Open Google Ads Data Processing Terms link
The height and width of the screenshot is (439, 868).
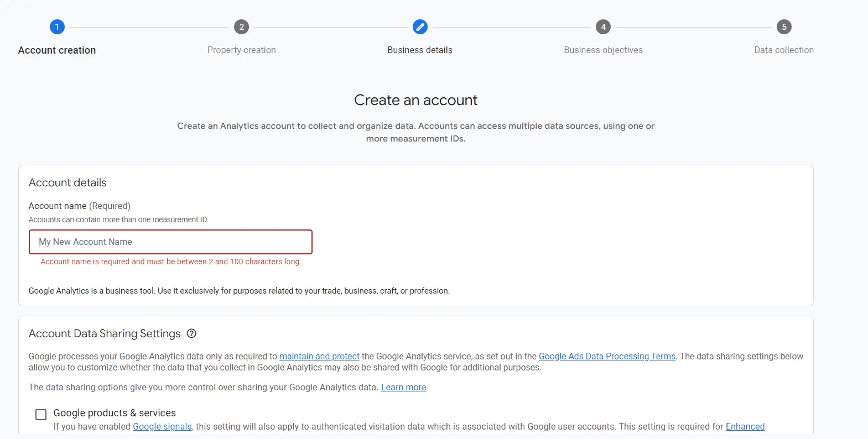(607, 357)
